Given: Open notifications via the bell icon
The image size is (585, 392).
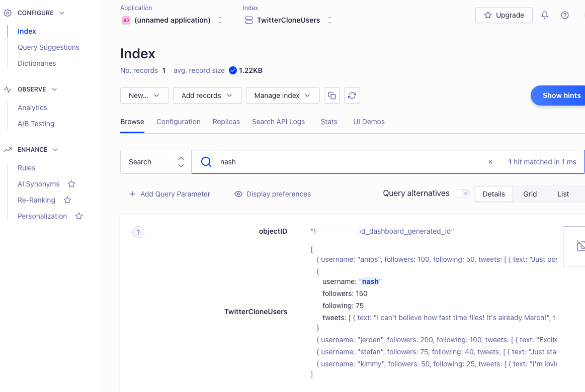Looking at the screenshot, I should click(x=544, y=15).
